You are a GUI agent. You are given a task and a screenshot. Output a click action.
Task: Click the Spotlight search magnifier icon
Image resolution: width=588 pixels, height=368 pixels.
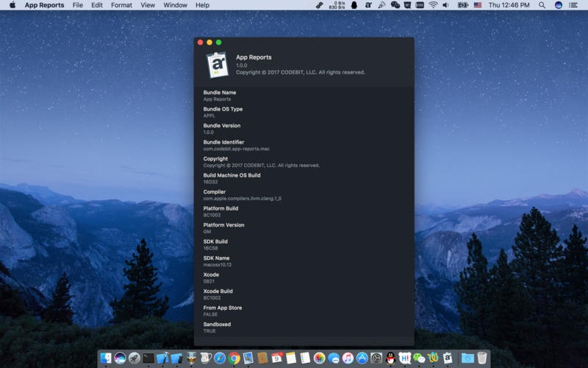point(542,5)
